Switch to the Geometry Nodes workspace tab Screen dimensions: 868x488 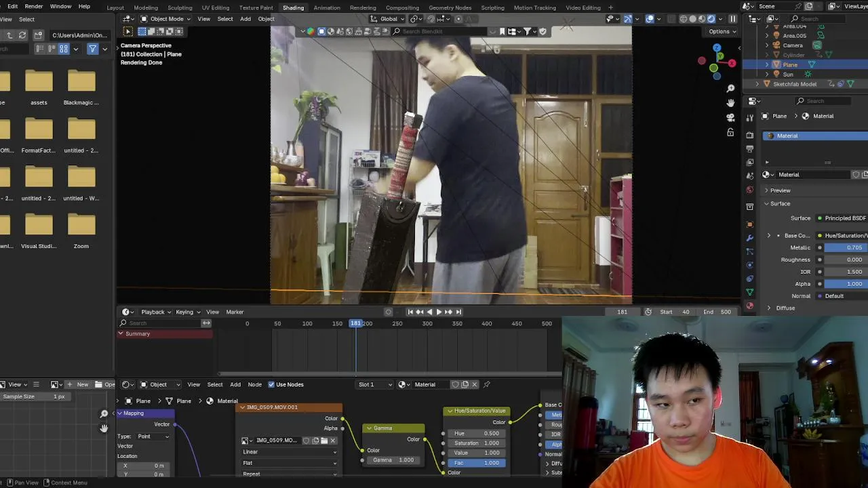click(x=450, y=7)
